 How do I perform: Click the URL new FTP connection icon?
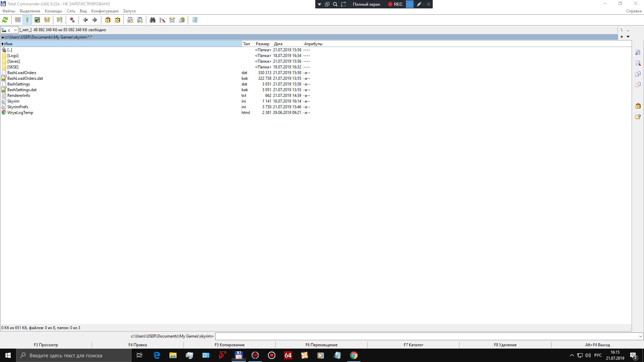coord(140,20)
